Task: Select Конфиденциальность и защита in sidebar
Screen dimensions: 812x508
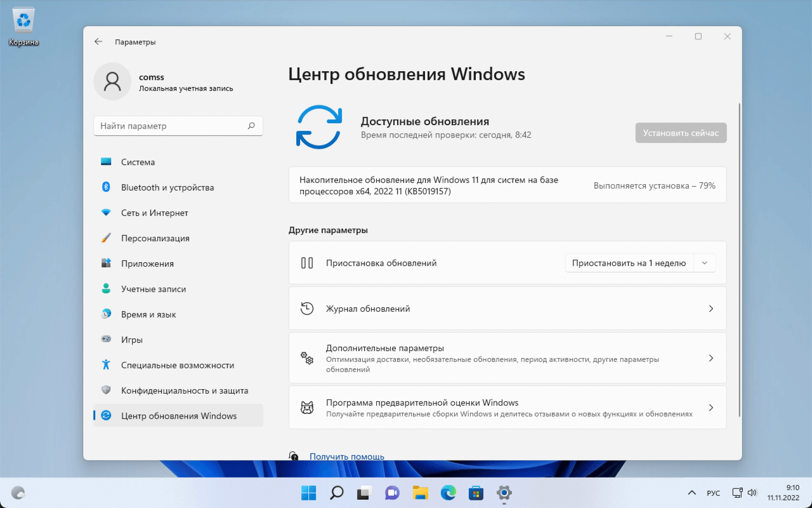Action: (x=183, y=390)
